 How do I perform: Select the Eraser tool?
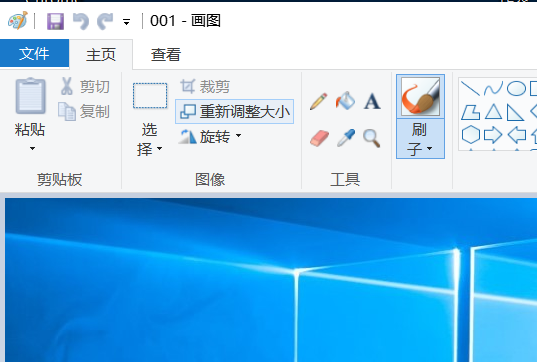319,138
